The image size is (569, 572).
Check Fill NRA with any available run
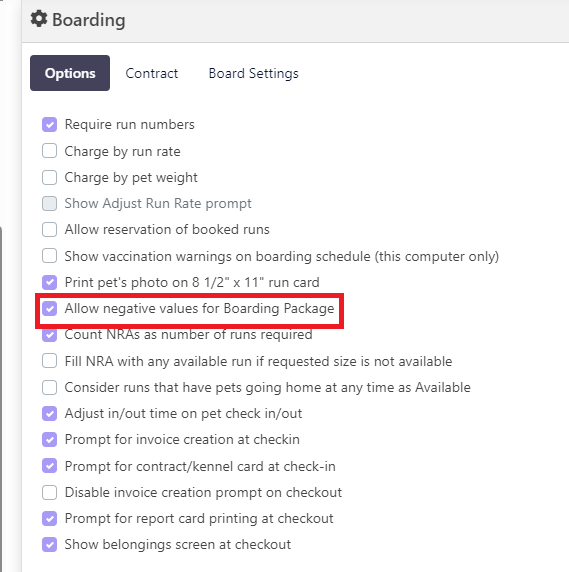[x=50, y=361]
